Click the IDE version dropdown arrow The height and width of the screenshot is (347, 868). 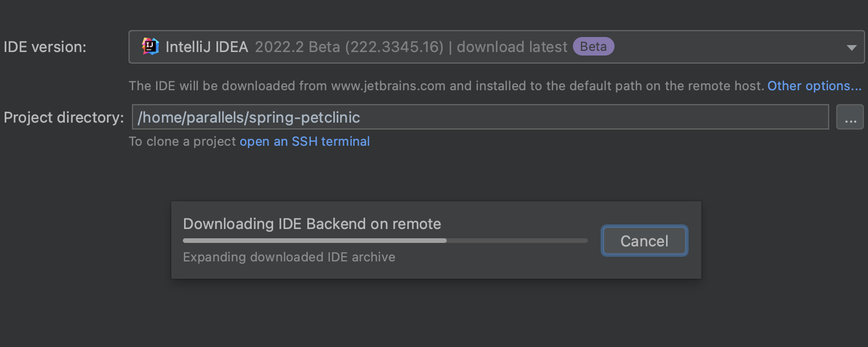pos(851,47)
